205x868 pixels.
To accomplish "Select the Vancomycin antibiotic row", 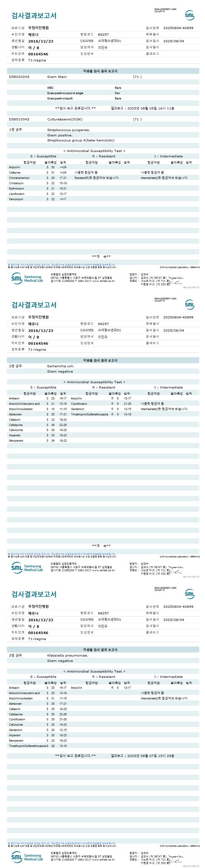I will (x=38, y=200).
